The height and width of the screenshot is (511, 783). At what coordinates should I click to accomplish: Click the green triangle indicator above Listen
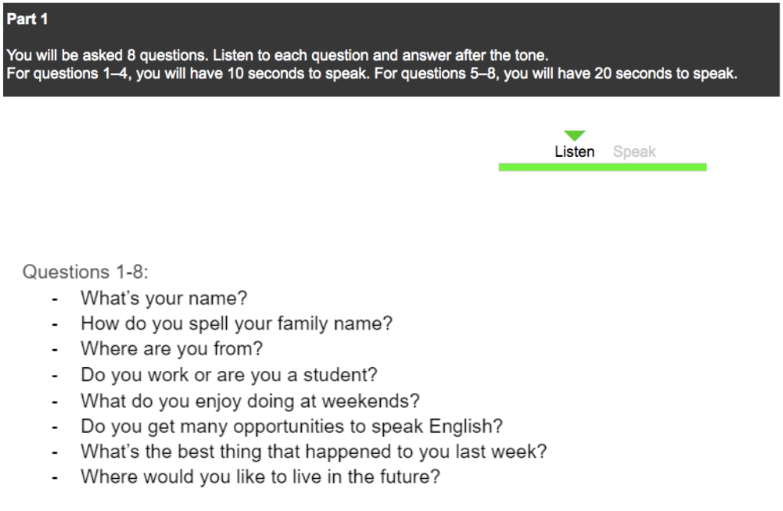[x=574, y=135]
